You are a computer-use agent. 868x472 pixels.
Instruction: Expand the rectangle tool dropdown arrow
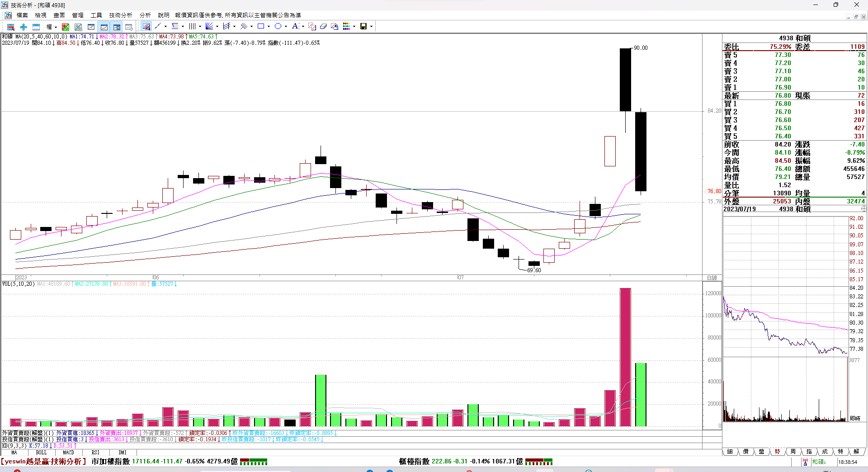pos(269,27)
